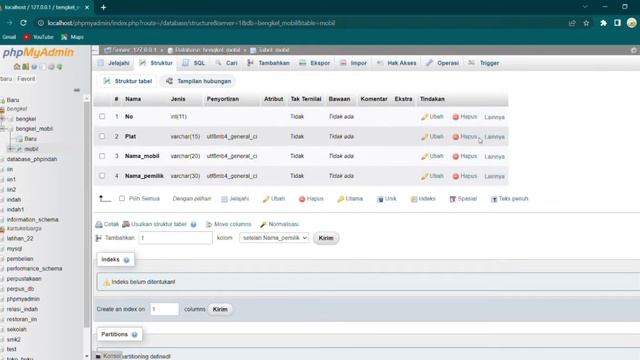Screen dimensions: 640x360
Task: Open the browser extensions puzzle icon
Action: (603, 23)
